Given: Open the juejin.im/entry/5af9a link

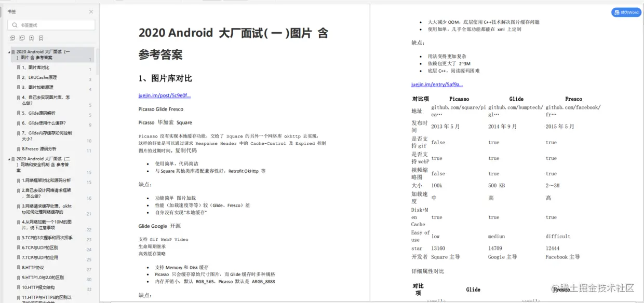Looking at the screenshot, I should 437,84.
